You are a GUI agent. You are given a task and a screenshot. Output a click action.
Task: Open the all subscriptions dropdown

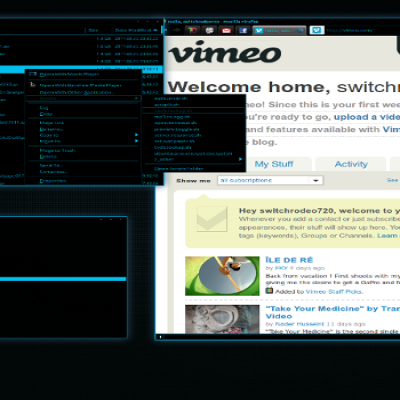coord(270,180)
